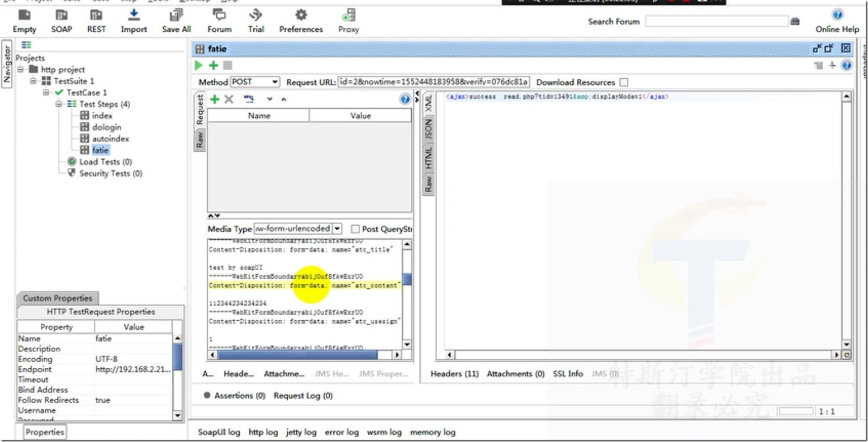Open response Attachments (0) tab

(516, 374)
